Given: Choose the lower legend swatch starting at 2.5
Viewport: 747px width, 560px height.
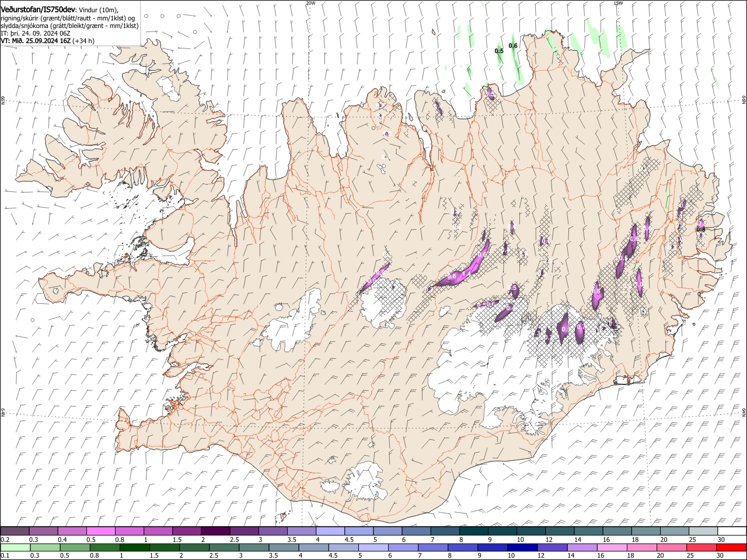Looking at the screenshot, I should pyautogui.click(x=224, y=547).
